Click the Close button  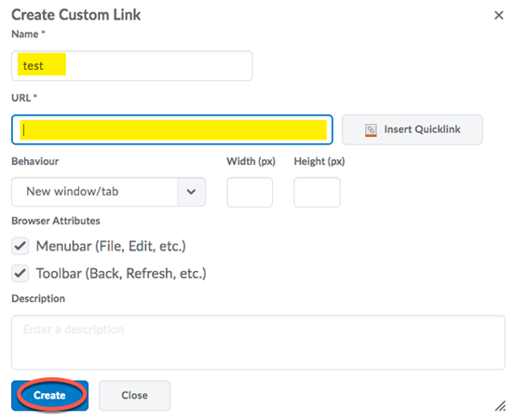[x=134, y=396]
